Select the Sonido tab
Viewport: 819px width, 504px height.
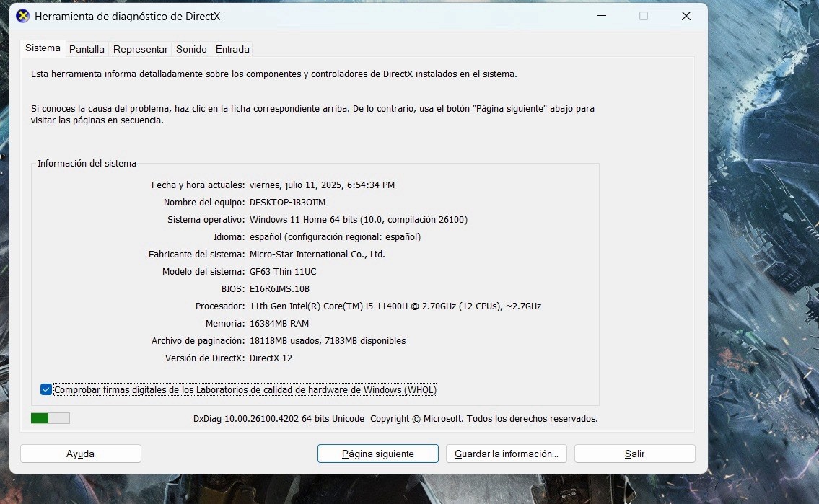191,49
